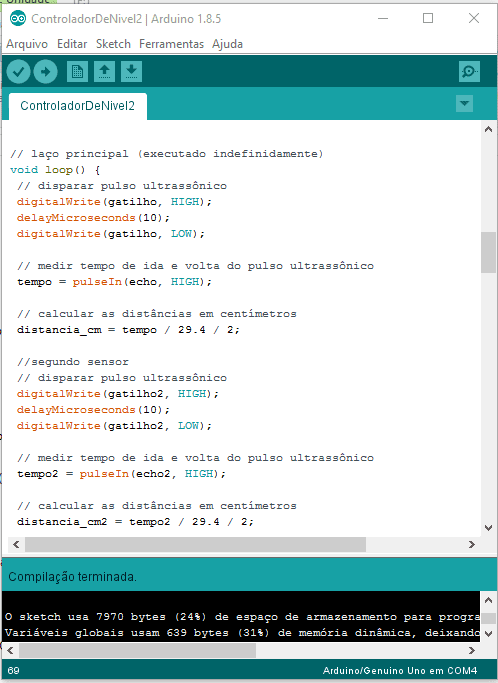Click 'digitalWrite(gatilho, LOW);' line
Image resolution: width=498 pixels, height=683 pixels.
pyautogui.click(x=111, y=234)
